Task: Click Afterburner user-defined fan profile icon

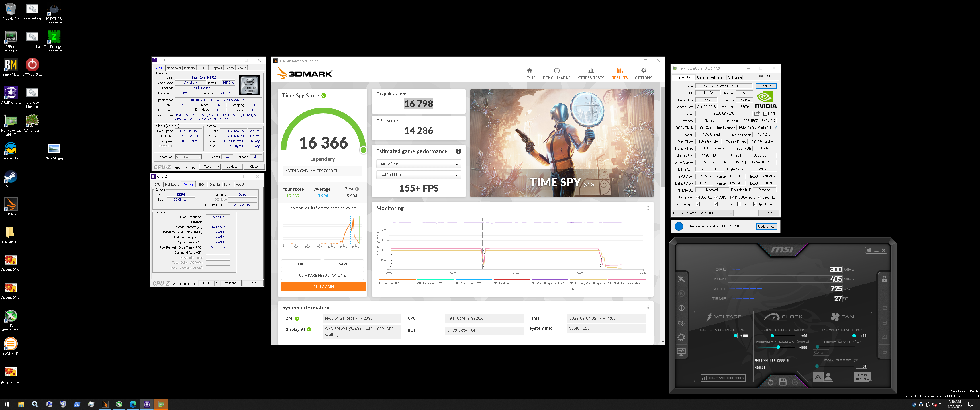Action: pyautogui.click(x=828, y=377)
